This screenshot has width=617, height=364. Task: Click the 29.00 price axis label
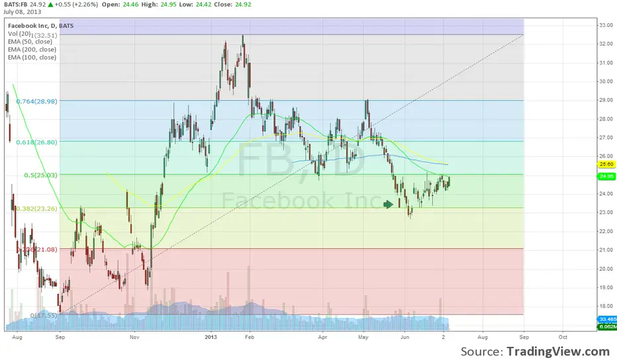pyautogui.click(x=606, y=100)
